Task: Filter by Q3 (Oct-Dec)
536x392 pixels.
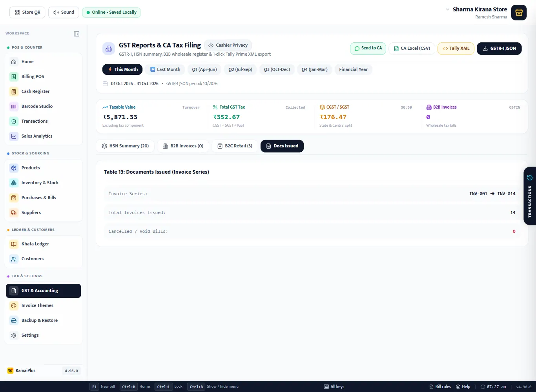Action: (277, 69)
